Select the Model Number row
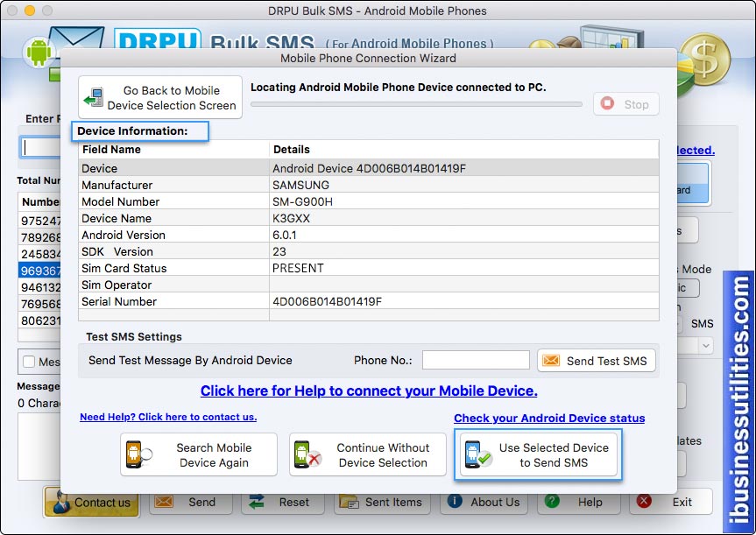Screen dimensions: 756x535 click(x=368, y=201)
